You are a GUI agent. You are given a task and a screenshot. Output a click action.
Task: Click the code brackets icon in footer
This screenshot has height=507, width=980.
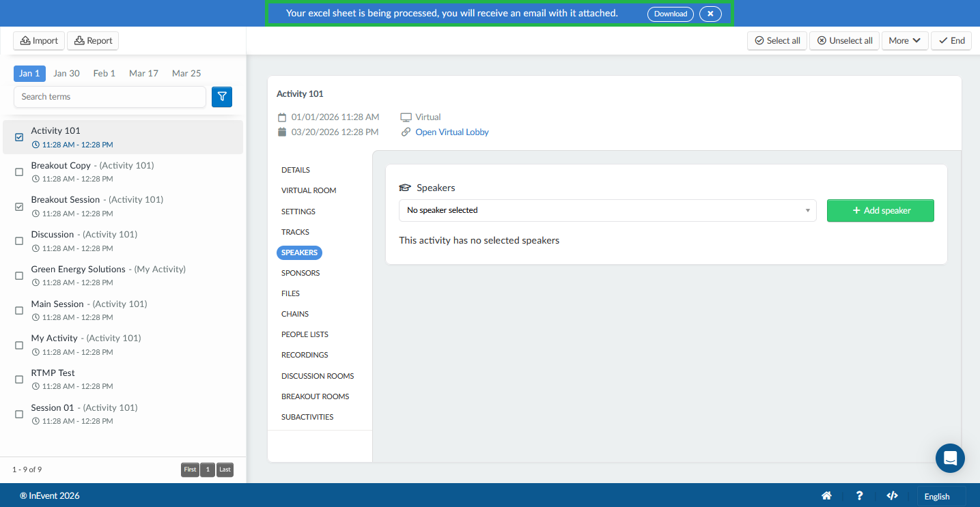point(892,496)
